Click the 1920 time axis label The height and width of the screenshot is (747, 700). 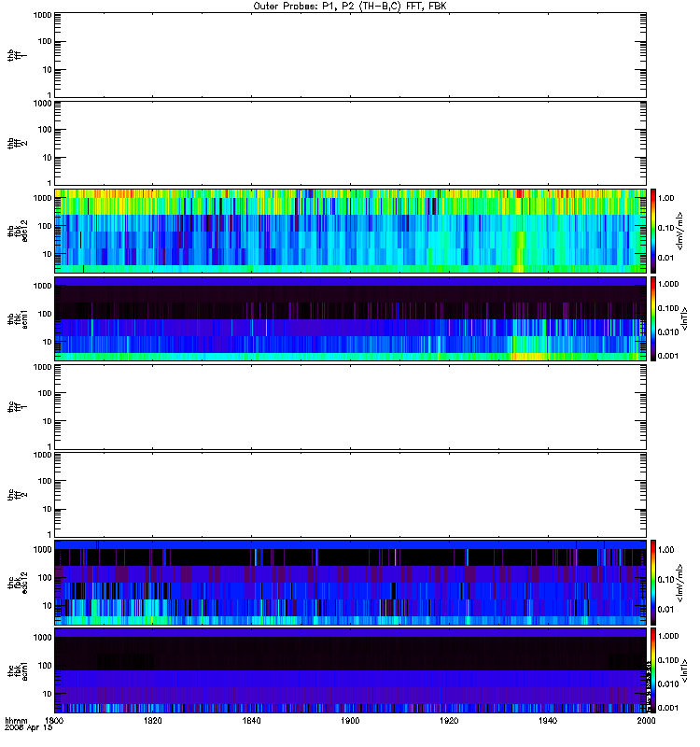click(449, 720)
